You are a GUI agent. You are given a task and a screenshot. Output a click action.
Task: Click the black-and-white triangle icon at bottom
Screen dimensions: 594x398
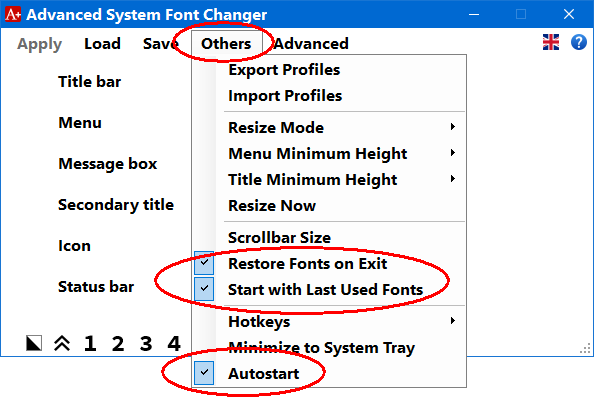[34, 343]
